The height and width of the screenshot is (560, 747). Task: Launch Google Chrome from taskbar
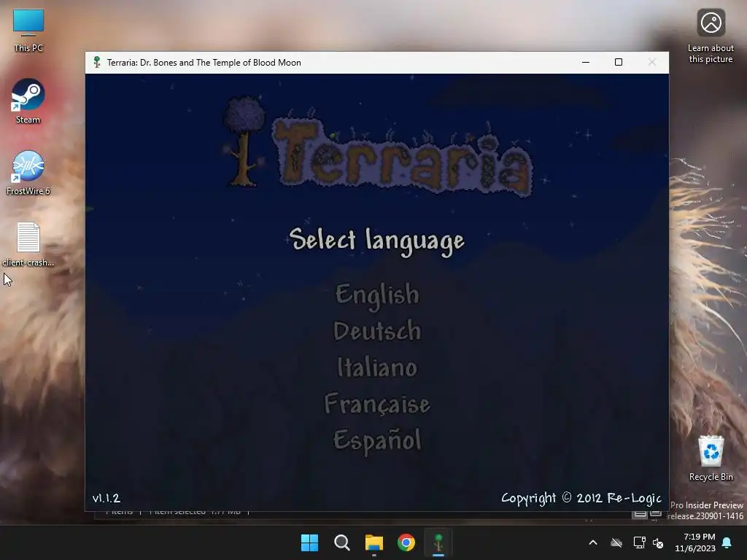tap(406, 542)
